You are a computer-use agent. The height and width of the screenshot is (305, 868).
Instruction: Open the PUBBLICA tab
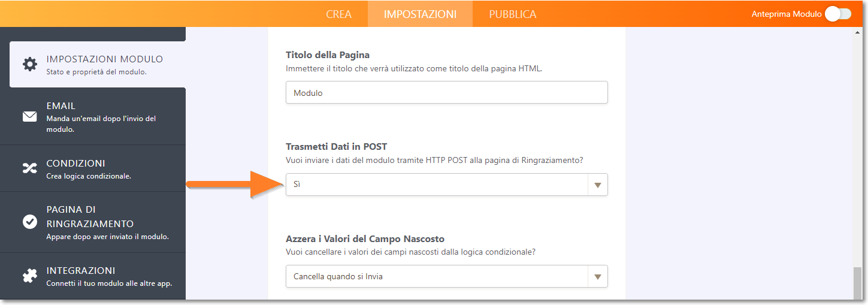pos(512,14)
